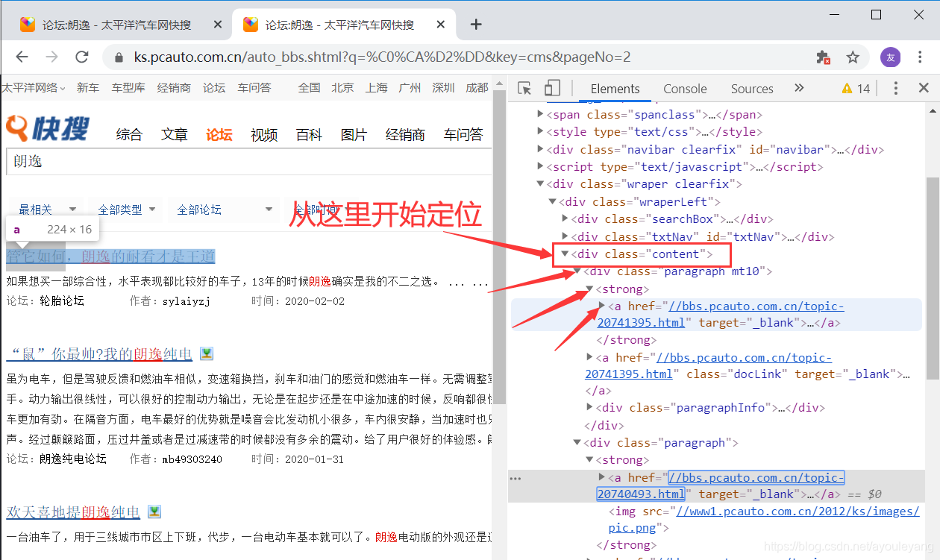Open the profile avatar icon

click(890, 57)
